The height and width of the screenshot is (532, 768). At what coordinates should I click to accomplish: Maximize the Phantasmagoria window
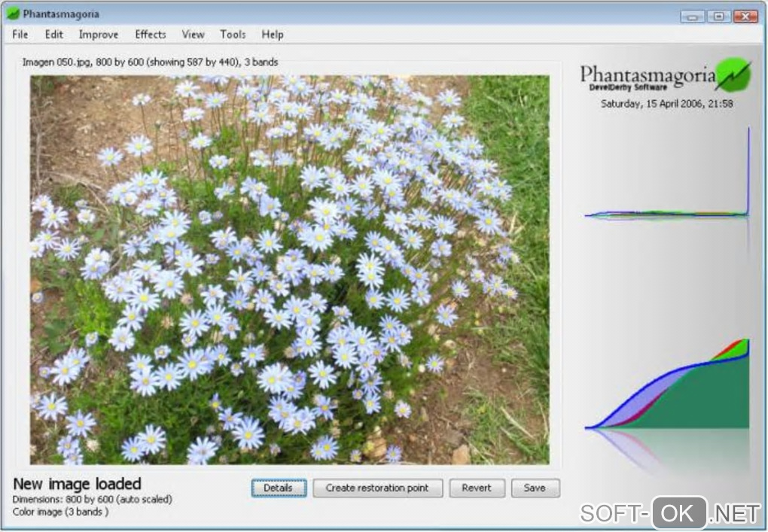pos(718,17)
